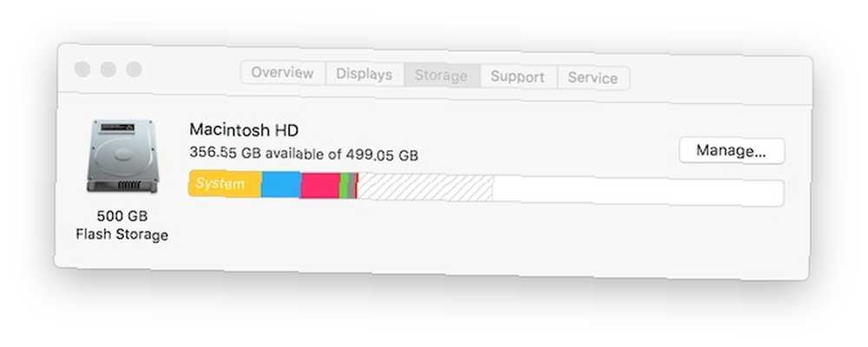Go to the Support tab
868x347 pixels.
pyautogui.click(x=517, y=77)
